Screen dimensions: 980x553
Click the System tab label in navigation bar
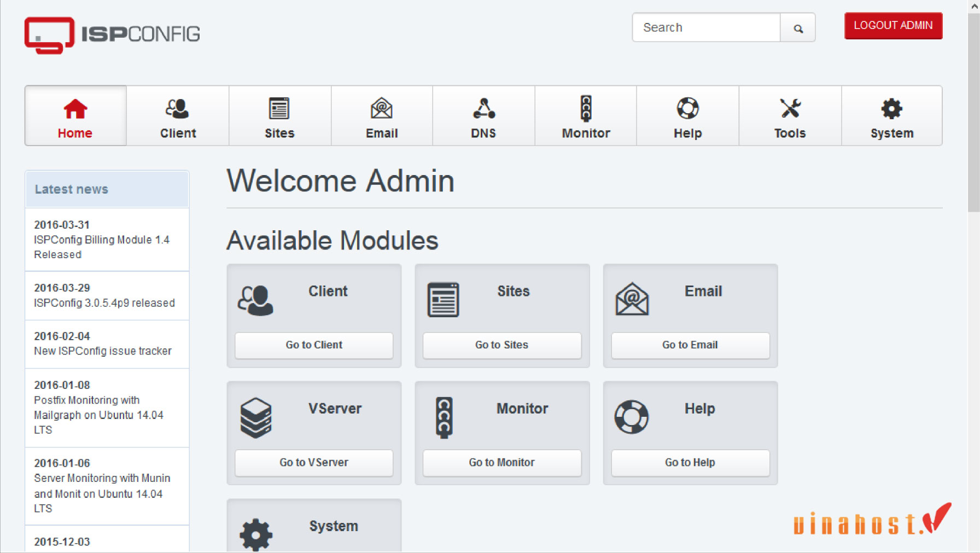[892, 133]
